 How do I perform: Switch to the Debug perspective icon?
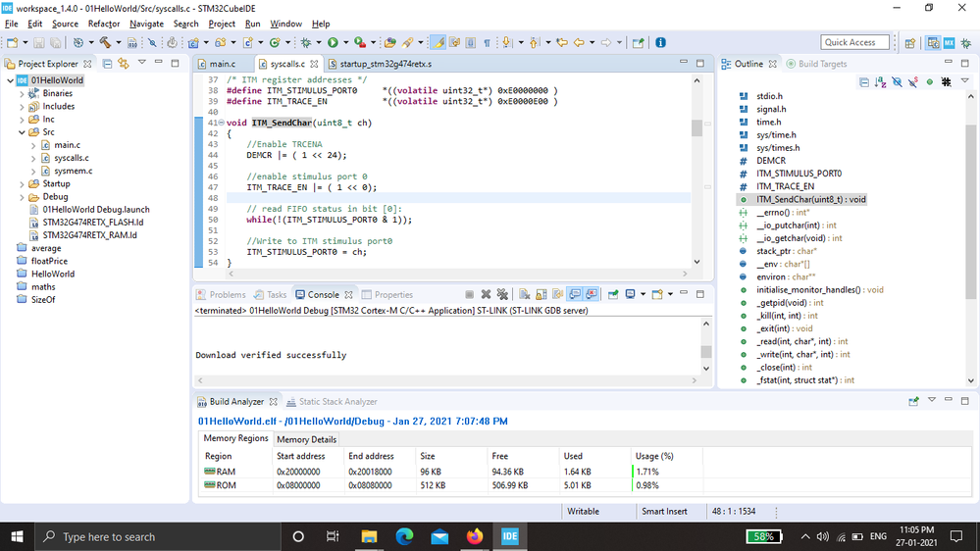[966, 42]
